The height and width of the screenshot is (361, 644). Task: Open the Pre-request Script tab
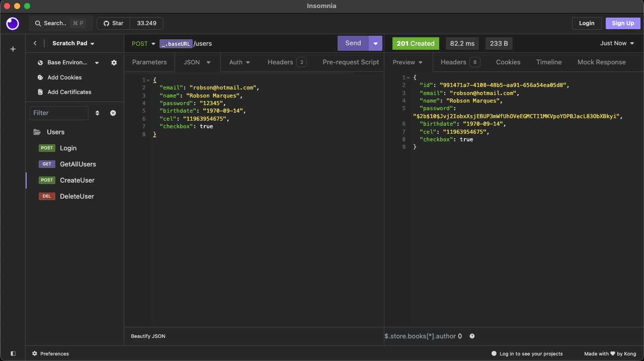coord(351,62)
